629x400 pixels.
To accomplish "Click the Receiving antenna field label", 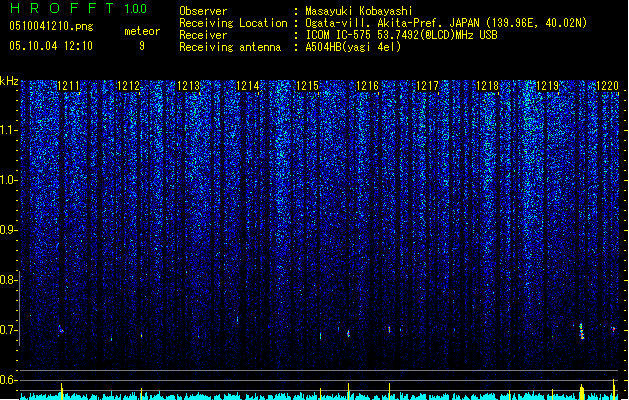I will (x=230, y=47).
